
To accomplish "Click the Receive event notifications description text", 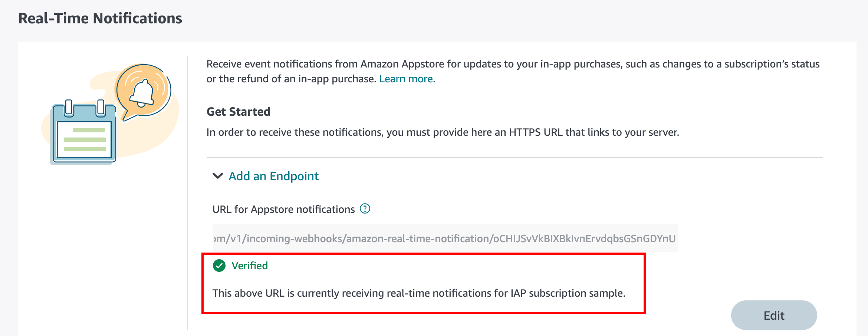I will [513, 64].
